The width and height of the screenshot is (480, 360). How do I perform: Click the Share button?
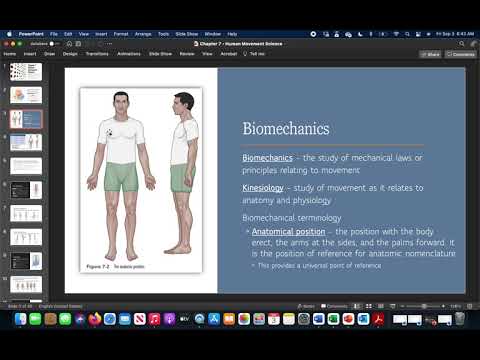(430, 54)
